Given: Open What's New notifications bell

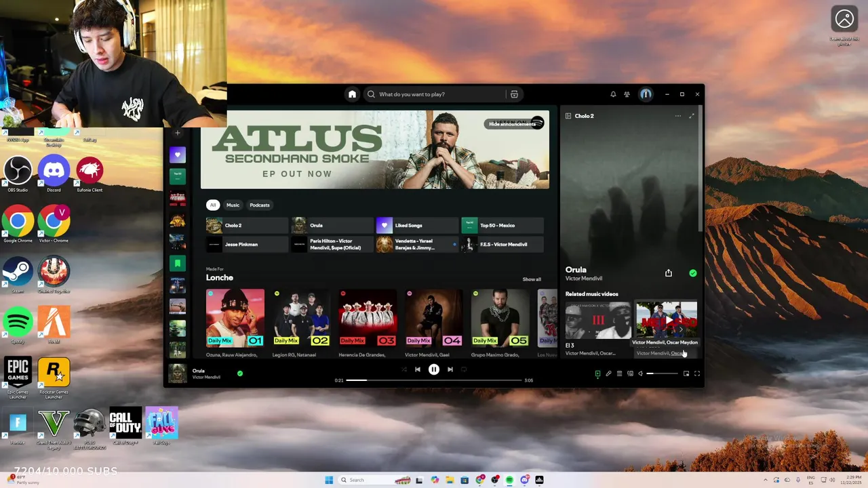Looking at the screenshot, I should [x=613, y=94].
